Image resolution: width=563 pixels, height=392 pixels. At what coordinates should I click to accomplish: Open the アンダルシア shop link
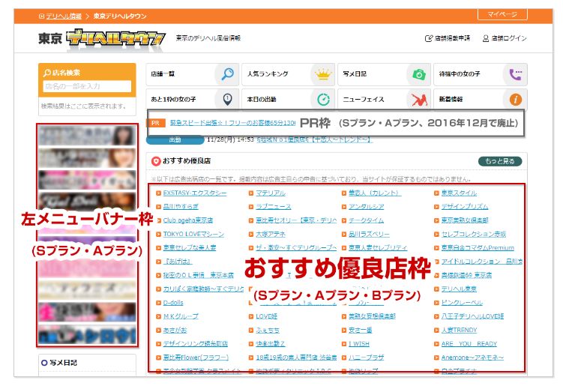pyautogui.click(x=367, y=207)
